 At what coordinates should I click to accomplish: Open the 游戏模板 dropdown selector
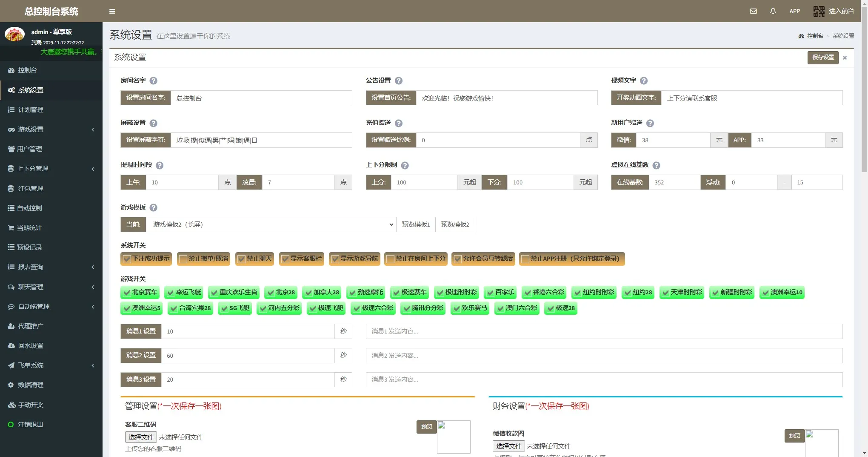[x=271, y=224]
